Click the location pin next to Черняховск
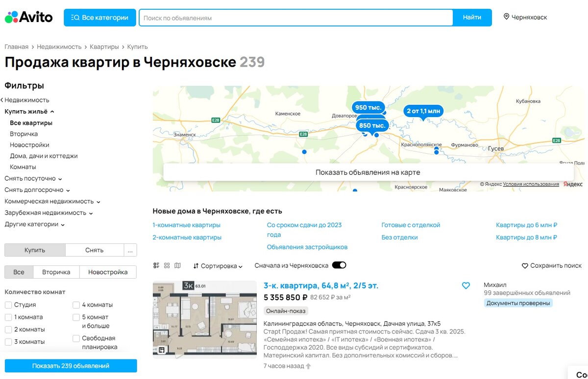Screen dimensions: 588x379 coord(506,16)
